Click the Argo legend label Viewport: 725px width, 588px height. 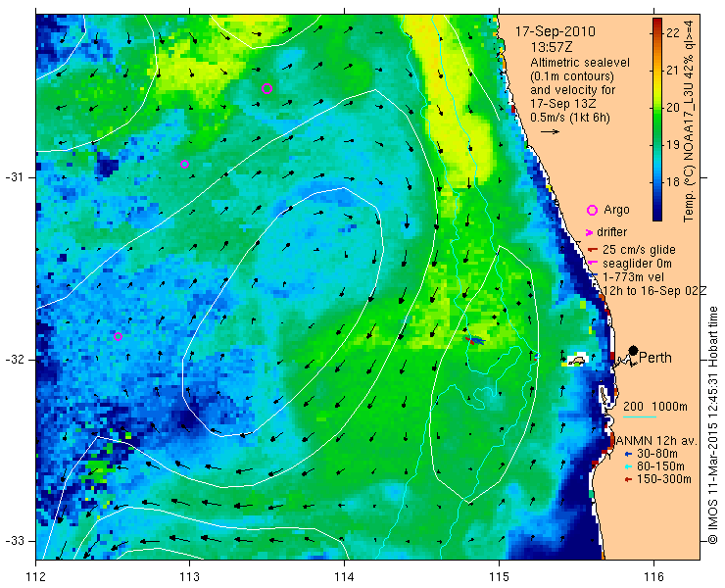point(616,210)
